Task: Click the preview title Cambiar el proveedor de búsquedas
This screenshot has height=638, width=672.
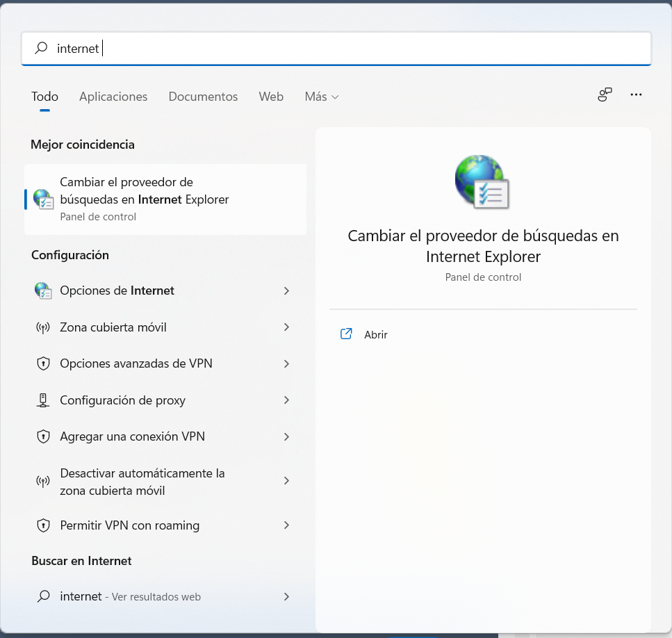Action: [x=483, y=246]
